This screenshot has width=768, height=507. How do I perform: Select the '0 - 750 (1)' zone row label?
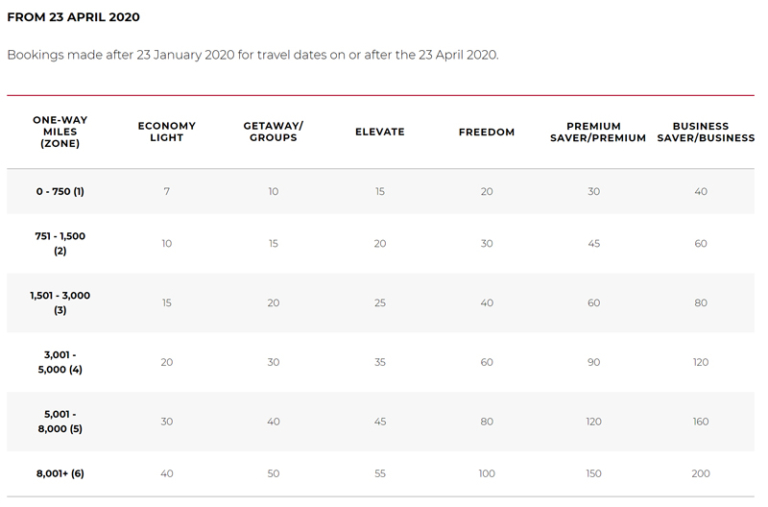point(60,191)
